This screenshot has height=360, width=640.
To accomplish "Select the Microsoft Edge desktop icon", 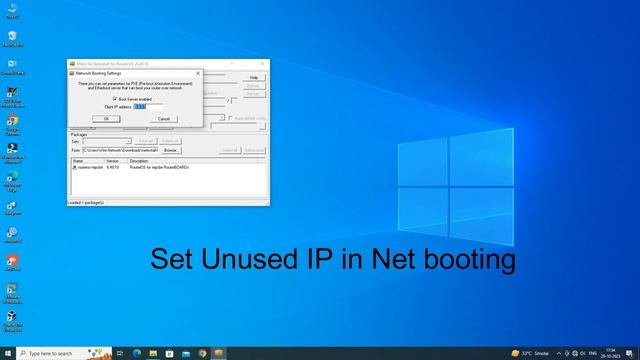I will [13, 181].
